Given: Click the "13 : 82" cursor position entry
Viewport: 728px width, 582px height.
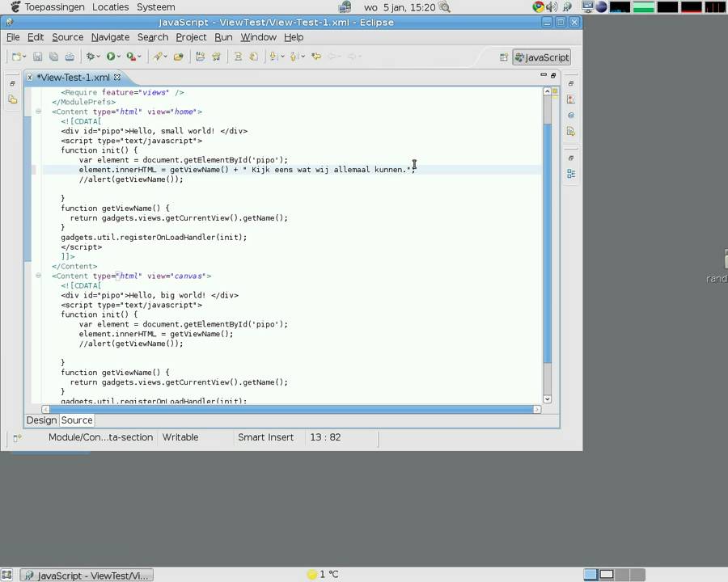Looking at the screenshot, I should click(x=325, y=437).
